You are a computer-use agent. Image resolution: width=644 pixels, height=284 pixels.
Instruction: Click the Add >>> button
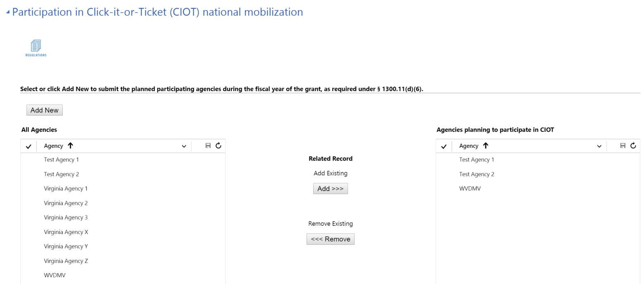coord(330,189)
